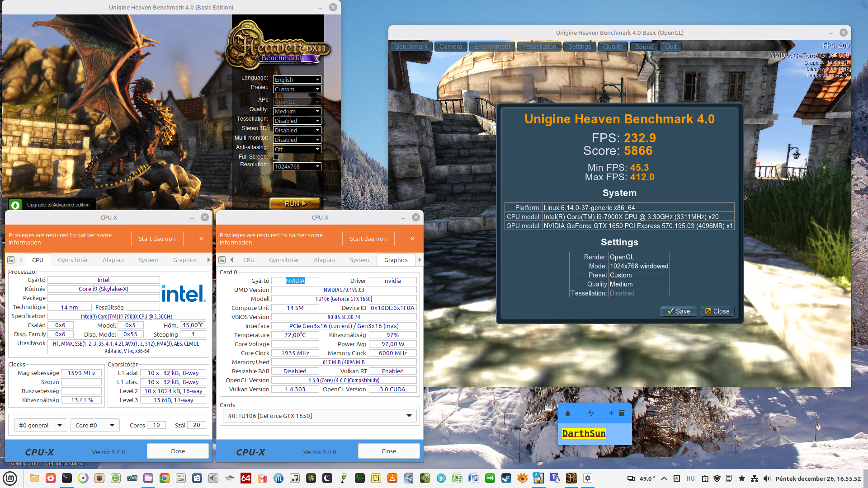Viewport: 868px width, 488px height.
Task: Click the volume icon in system tray
Action: tap(767, 479)
